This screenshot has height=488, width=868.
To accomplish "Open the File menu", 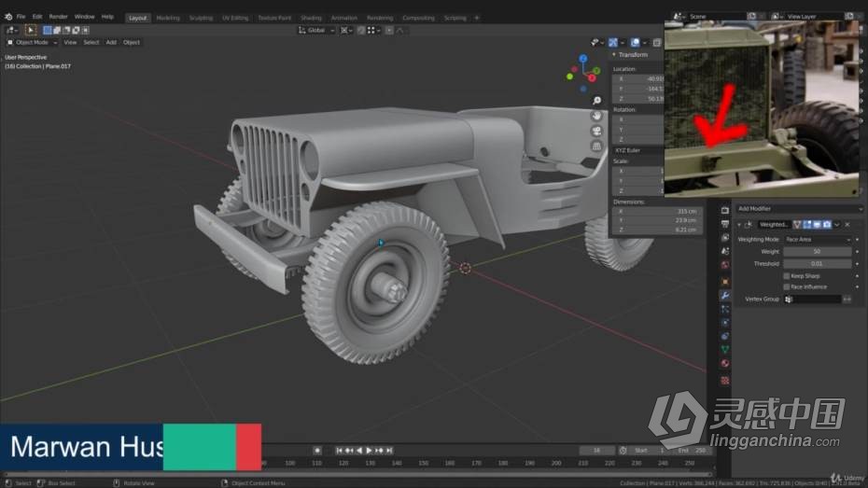I will point(21,17).
